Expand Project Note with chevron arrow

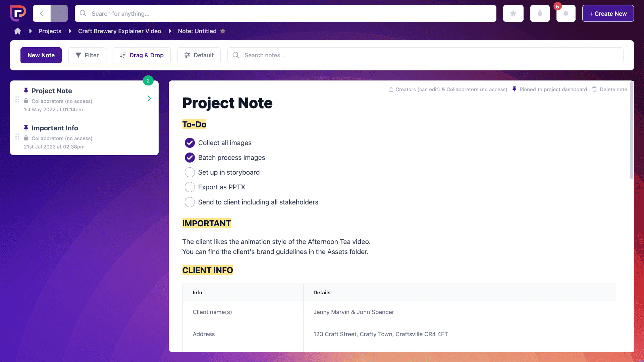point(149,99)
